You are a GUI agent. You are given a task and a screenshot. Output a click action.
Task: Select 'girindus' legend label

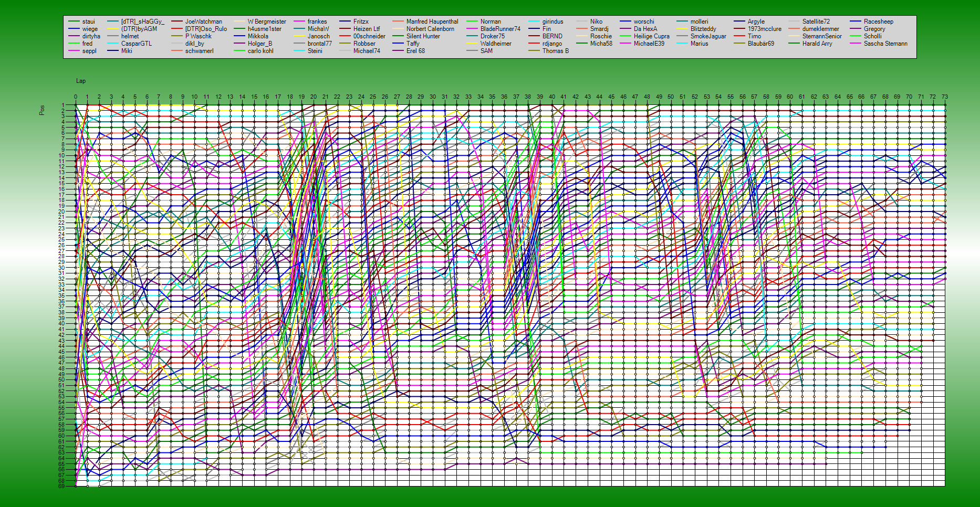coord(552,22)
